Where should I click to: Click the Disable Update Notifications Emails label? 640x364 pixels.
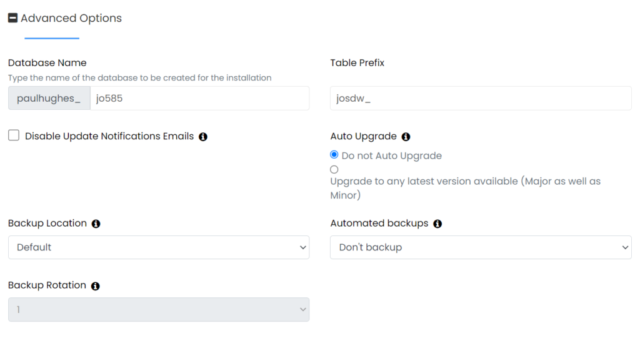pyautogui.click(x=109, y=136)
